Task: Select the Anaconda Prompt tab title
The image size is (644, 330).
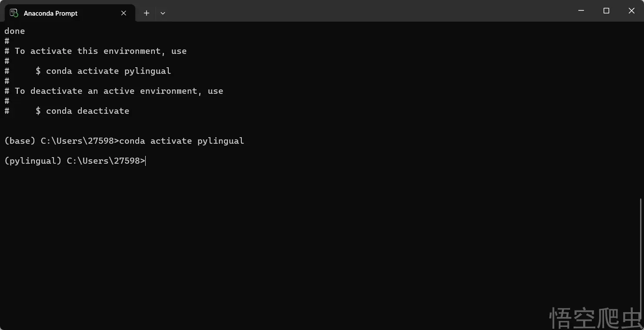Action: [x=50, y=13]
